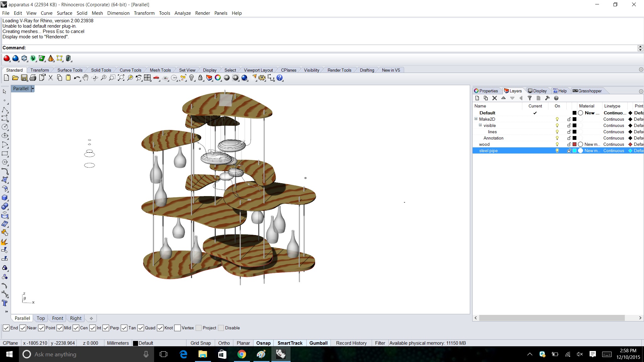The image size is (644, 362).
Task: Click the Zoom Window toolbar icon
Action: [x=112, y=78]
